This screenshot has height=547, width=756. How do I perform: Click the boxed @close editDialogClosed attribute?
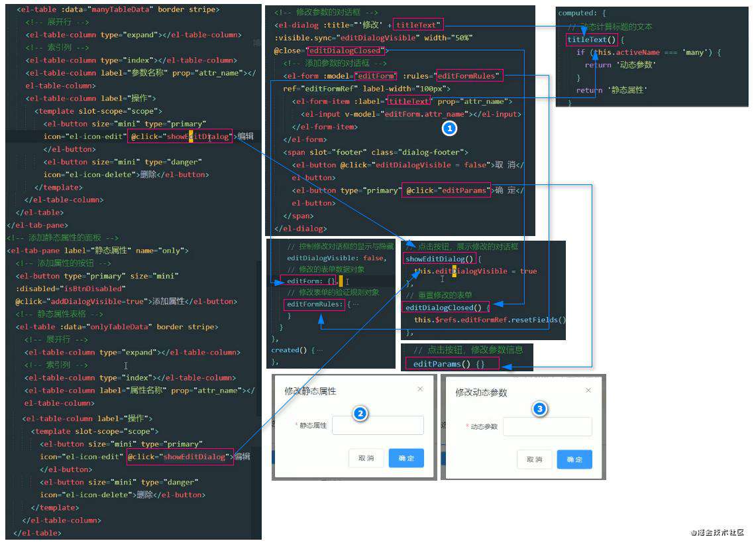click(x=347, y=50)
